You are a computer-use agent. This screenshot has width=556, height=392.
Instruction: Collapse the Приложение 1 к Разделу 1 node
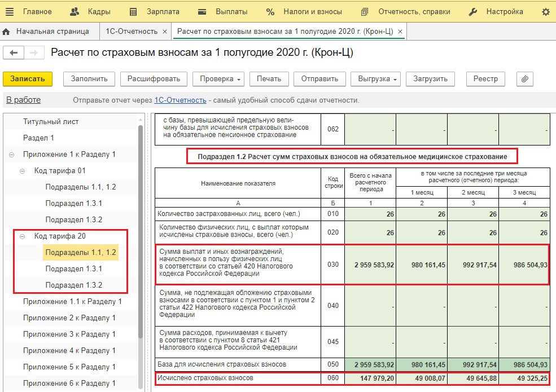12,155
